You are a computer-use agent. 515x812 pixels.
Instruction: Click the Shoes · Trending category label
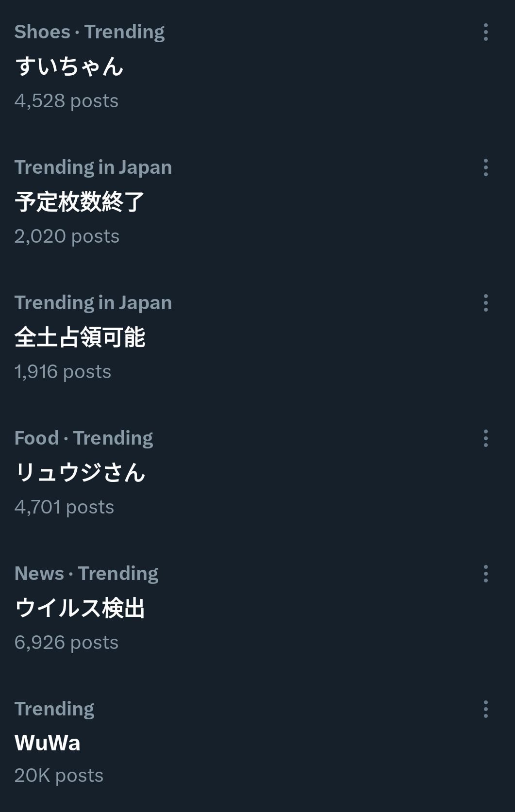[x=90, y=32]
